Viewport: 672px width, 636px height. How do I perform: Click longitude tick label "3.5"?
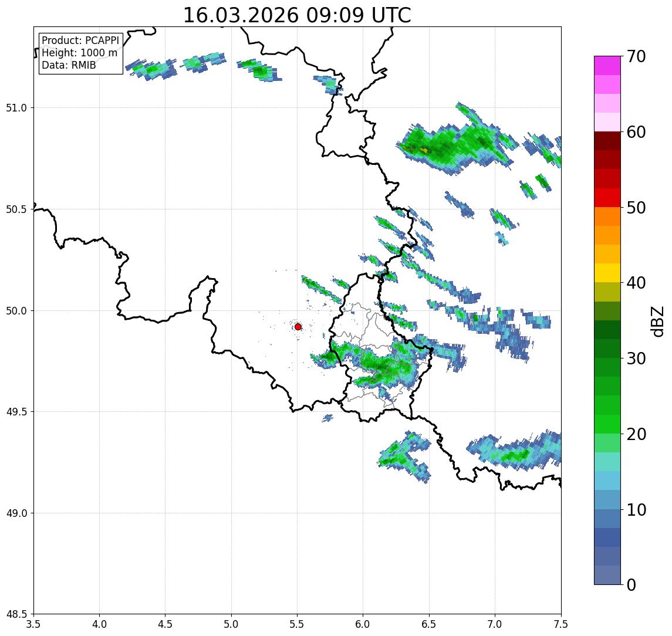click(x=33, y=624)
